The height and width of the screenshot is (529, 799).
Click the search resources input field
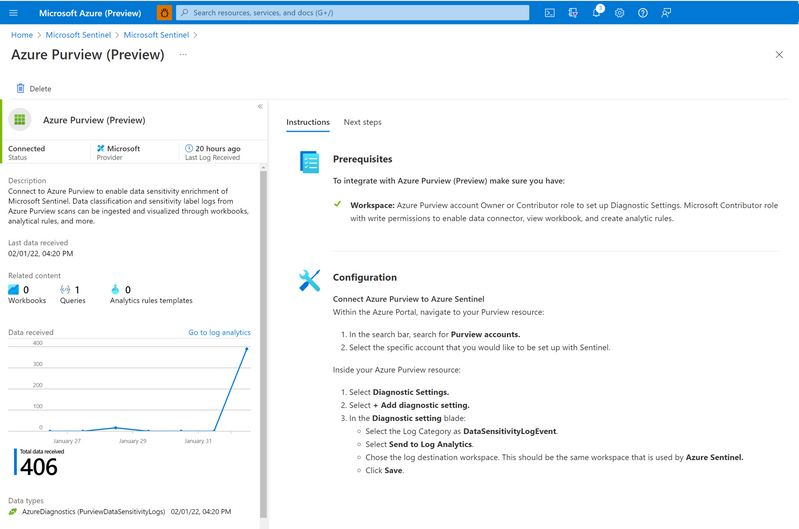[352, 13]
